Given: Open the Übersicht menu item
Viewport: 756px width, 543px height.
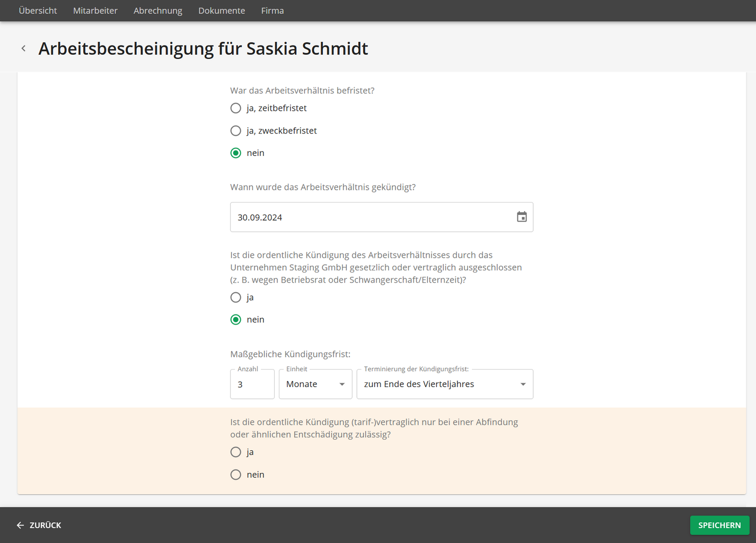Looking at the screenshot, I should pyautogui.click(x=38, y=11).
